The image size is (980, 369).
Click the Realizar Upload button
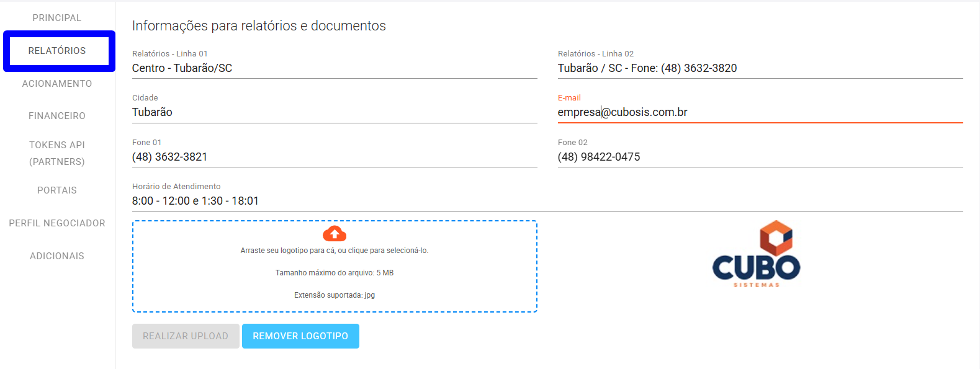click(186, 336)
